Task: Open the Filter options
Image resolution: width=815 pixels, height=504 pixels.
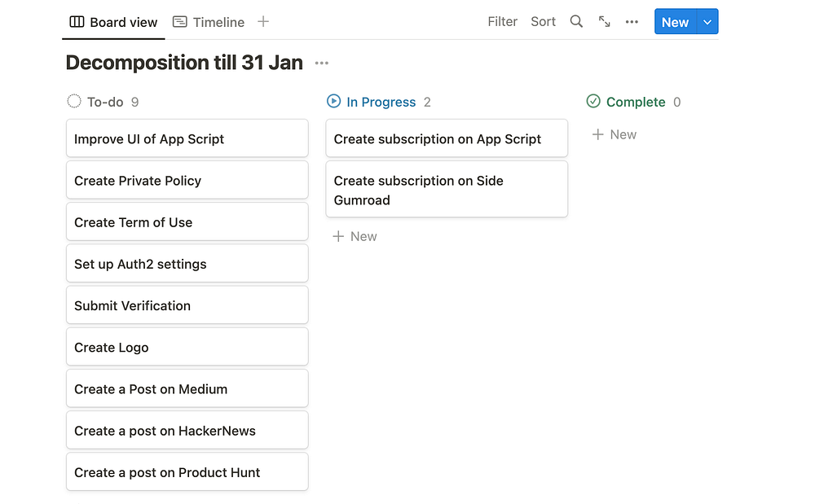Action: 502,22
